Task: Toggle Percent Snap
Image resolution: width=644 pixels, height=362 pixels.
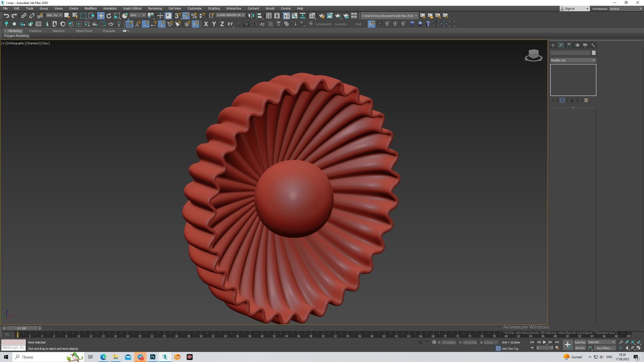Action: tap(194, 16)
